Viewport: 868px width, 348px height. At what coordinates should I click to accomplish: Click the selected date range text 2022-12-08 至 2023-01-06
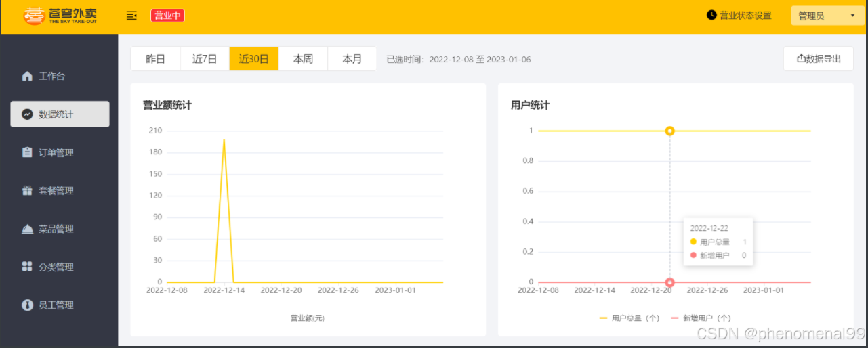pos(480,60)
